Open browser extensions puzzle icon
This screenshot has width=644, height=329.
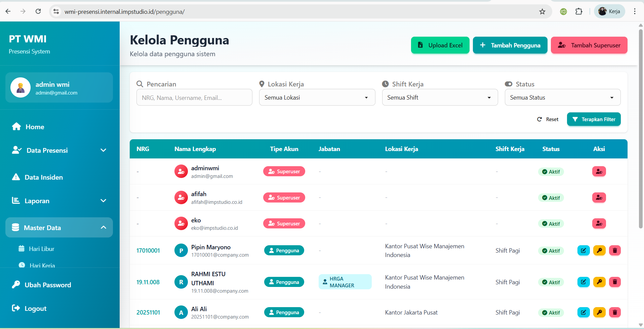tap(579, 12)
